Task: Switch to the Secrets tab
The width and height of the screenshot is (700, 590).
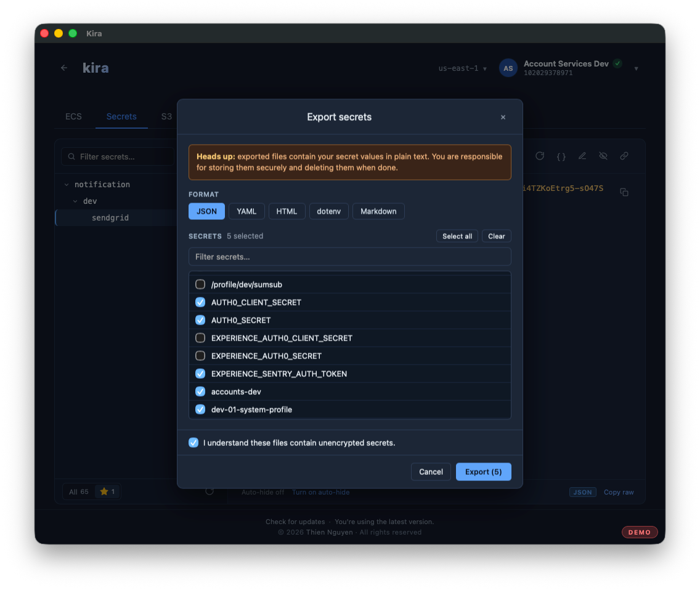Action: [121, 116]
